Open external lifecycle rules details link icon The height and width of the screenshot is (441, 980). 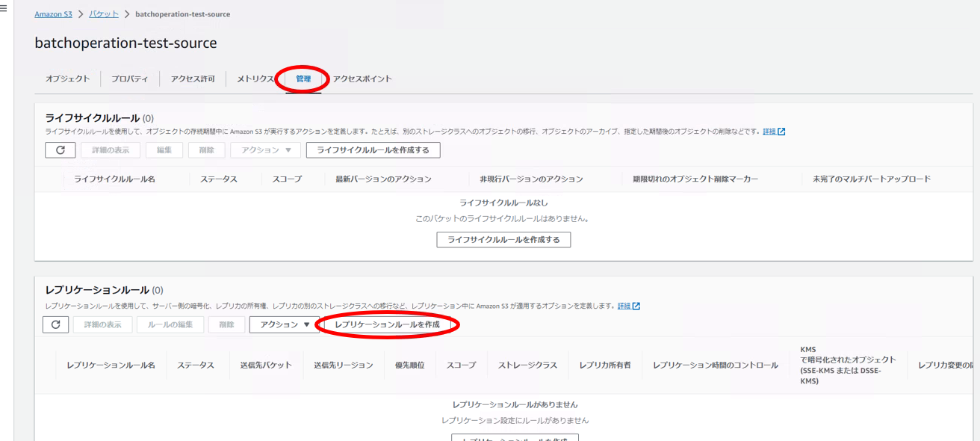[781, 132]
